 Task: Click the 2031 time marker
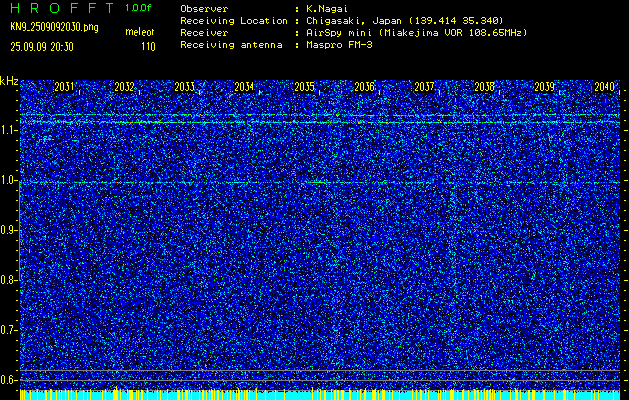click(64, 87)
